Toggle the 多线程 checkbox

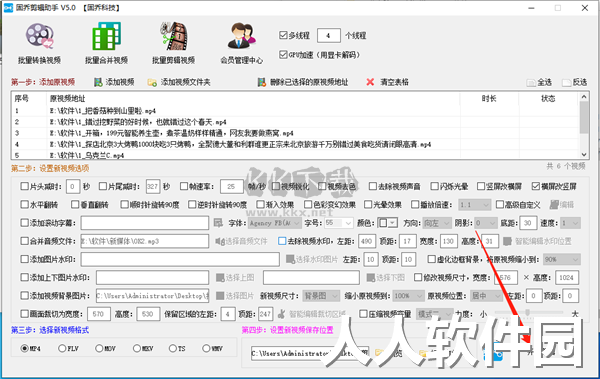click(x=283, y=35)
